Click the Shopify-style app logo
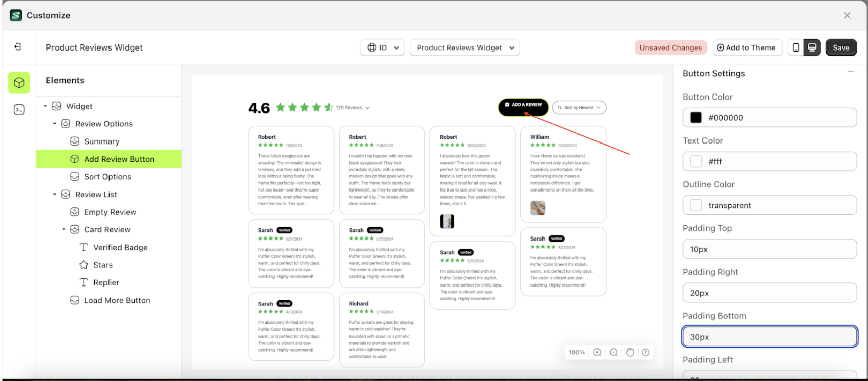This screenshot has width=868, height=381. (x=16, y=15)
